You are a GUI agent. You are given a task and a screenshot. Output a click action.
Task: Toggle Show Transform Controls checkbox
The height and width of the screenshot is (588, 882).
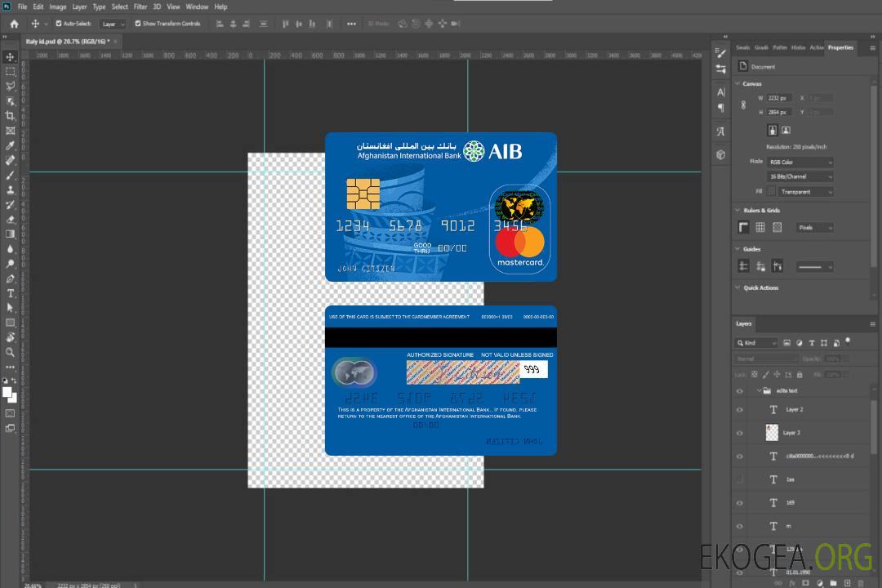pos(138,24)
